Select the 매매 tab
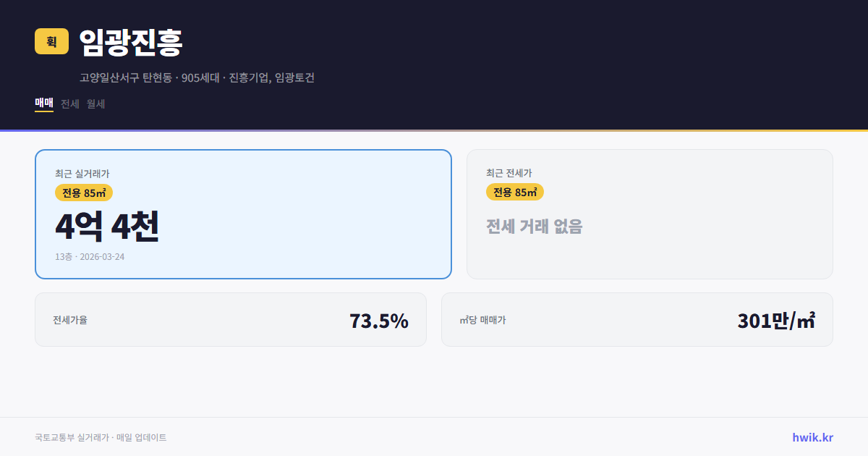868x456 pixels. 43,104
